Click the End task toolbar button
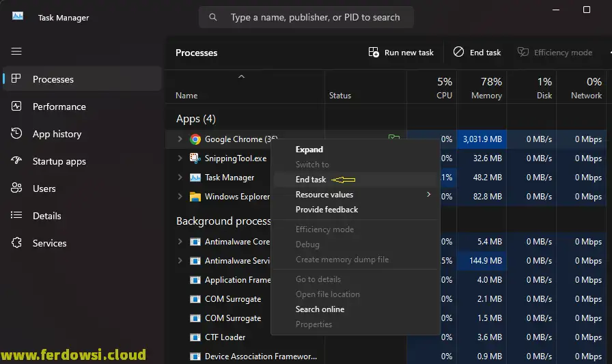Viewport: 612px width, 364px height. (477, 53)
